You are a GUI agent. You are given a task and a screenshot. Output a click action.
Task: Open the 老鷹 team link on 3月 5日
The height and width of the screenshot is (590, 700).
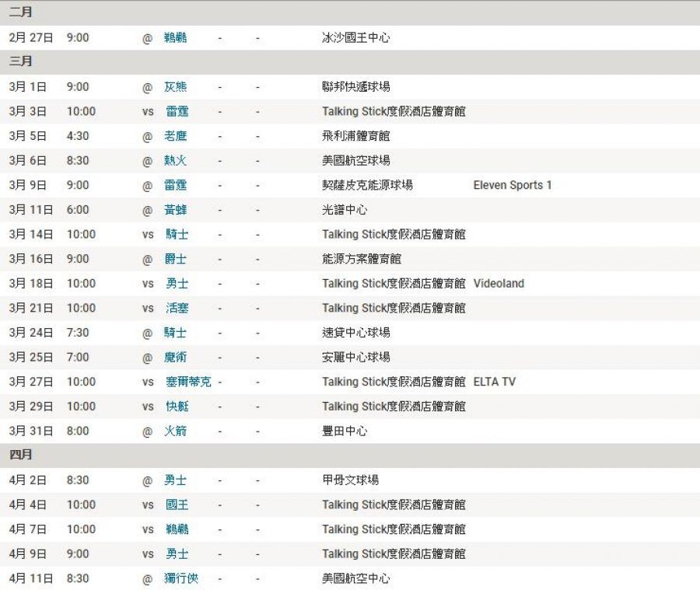[x=175, y=136]
